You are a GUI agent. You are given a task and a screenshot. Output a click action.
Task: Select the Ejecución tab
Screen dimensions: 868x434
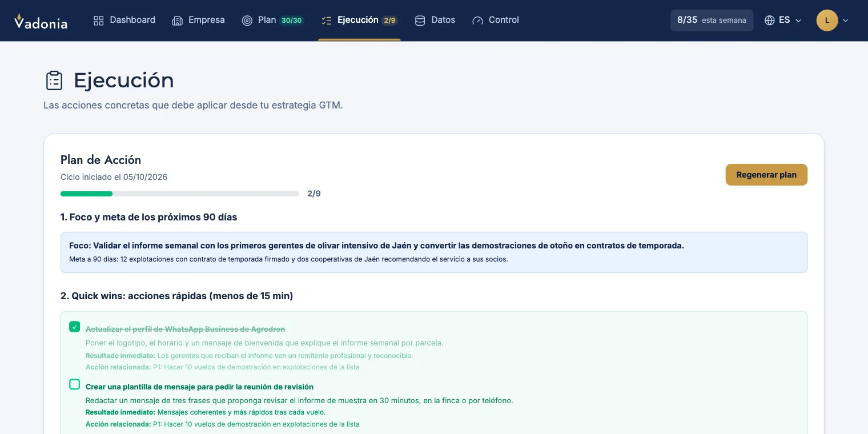359,20
